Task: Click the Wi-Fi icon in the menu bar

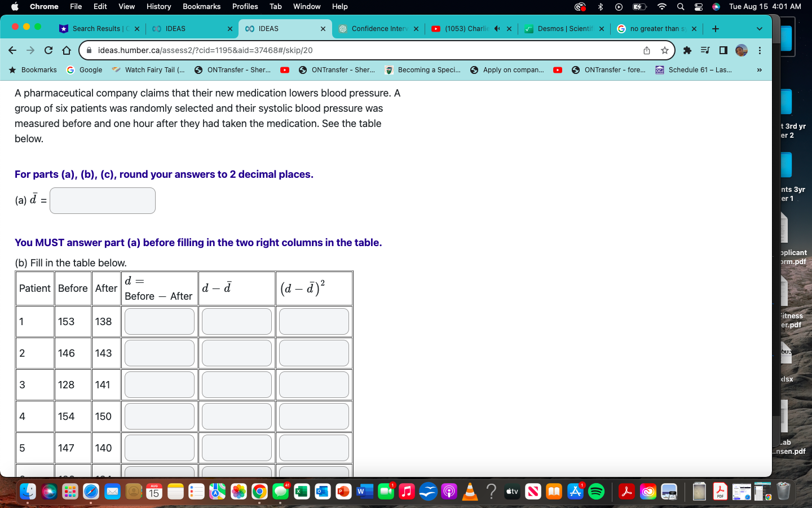Action: (x=661, y=7)
